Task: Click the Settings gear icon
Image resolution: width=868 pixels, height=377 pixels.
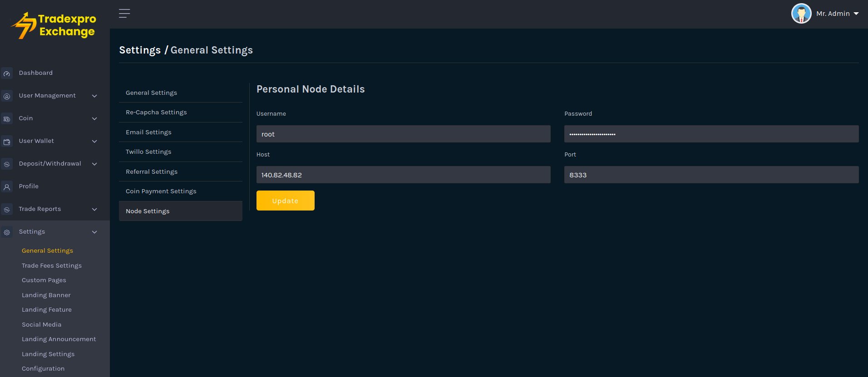Action: coord(7,232)
